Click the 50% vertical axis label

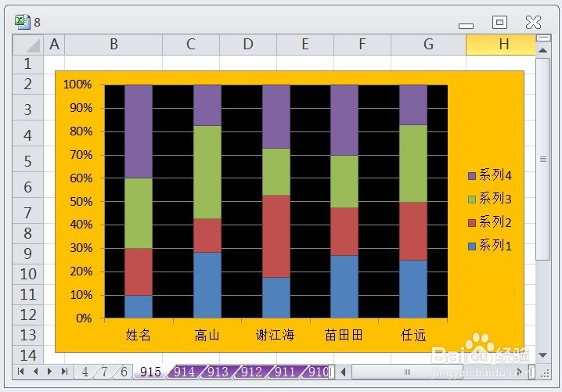(x=81, y=201)
